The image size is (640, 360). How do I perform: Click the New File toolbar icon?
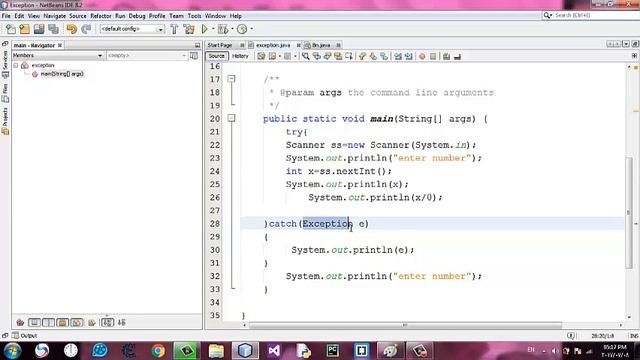click(11, 29)
